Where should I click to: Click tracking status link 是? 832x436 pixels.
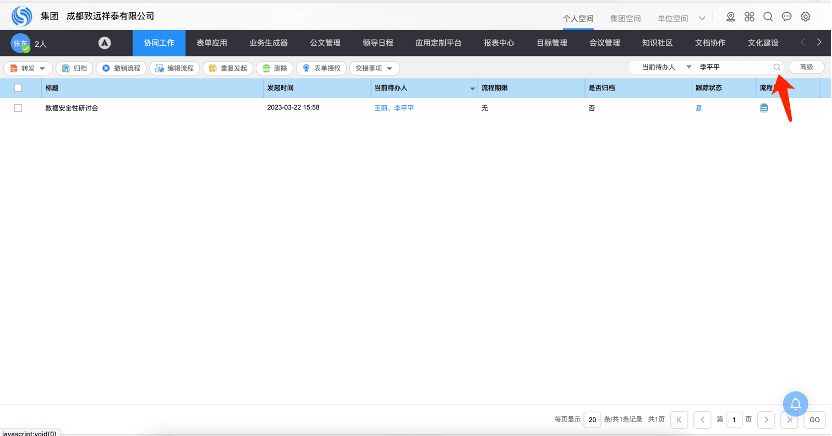[699, 108]
